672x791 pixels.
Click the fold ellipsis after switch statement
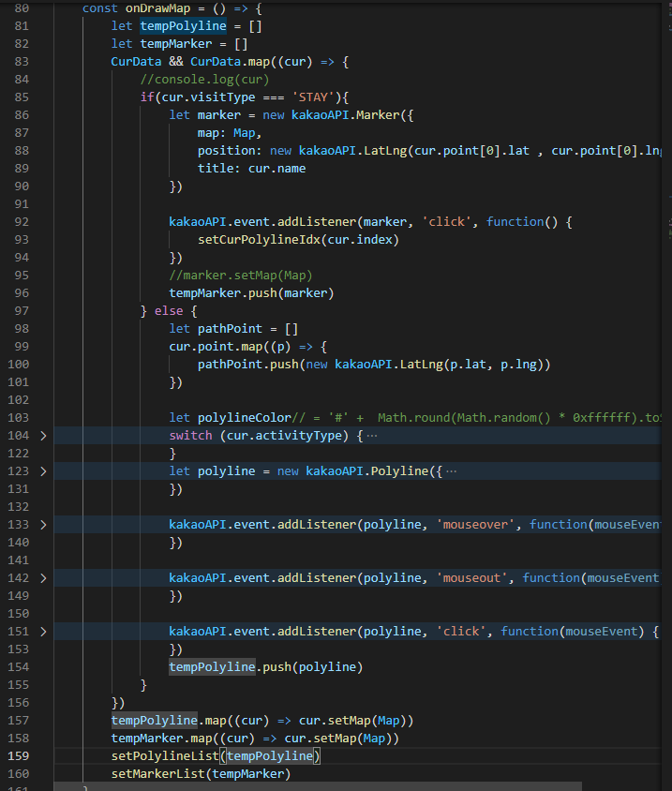coord(372,436)
